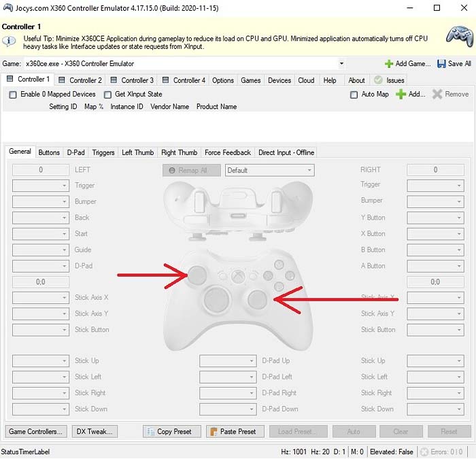This screenshot has height=459, width=476.
Task: Click the Save All floppy disk icon
Action: 441,64
